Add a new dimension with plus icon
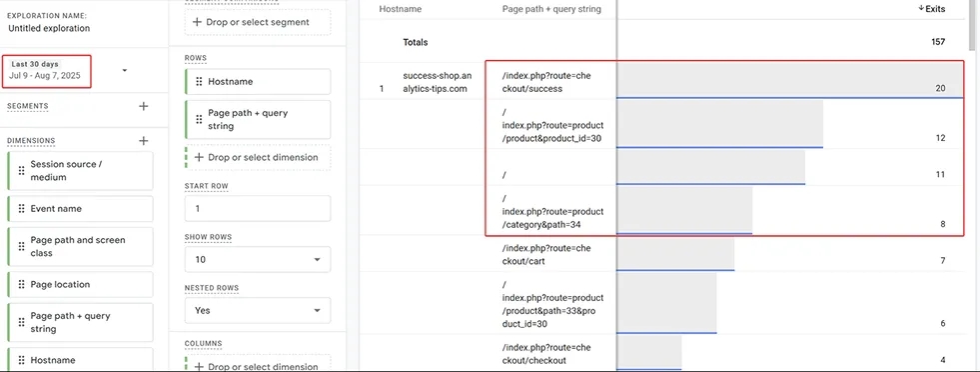The height and width of the screenshot is (372, 980). (x=143, y=141)
